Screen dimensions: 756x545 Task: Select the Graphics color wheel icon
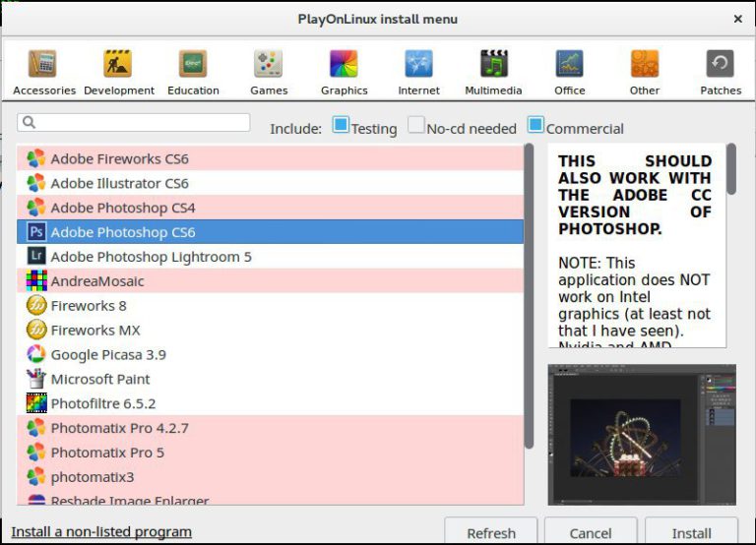344,64
